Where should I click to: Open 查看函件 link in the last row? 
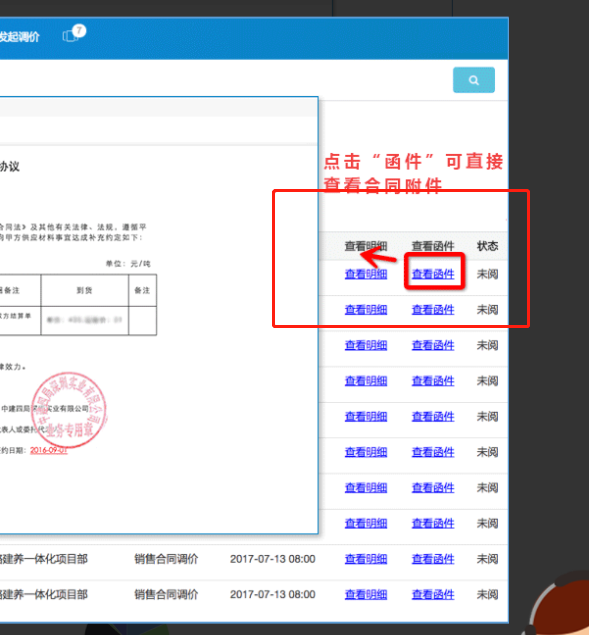pos(433,595)
